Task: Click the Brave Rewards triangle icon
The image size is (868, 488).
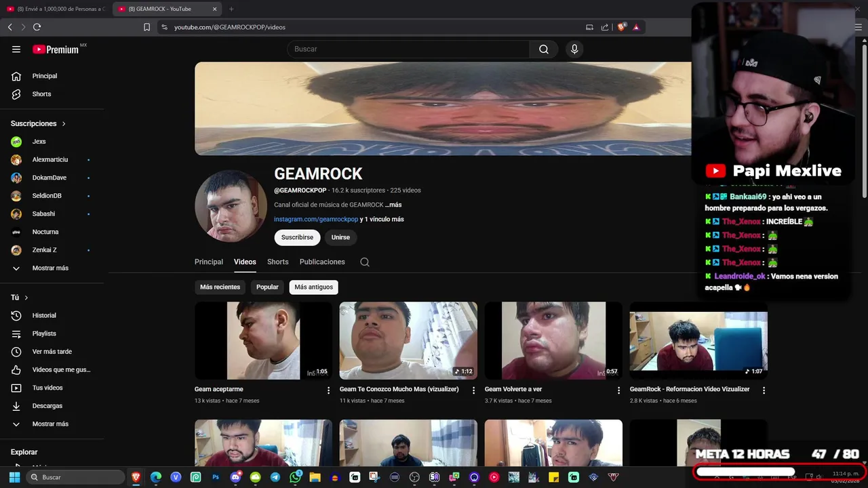Action: (x=636, y=27)
